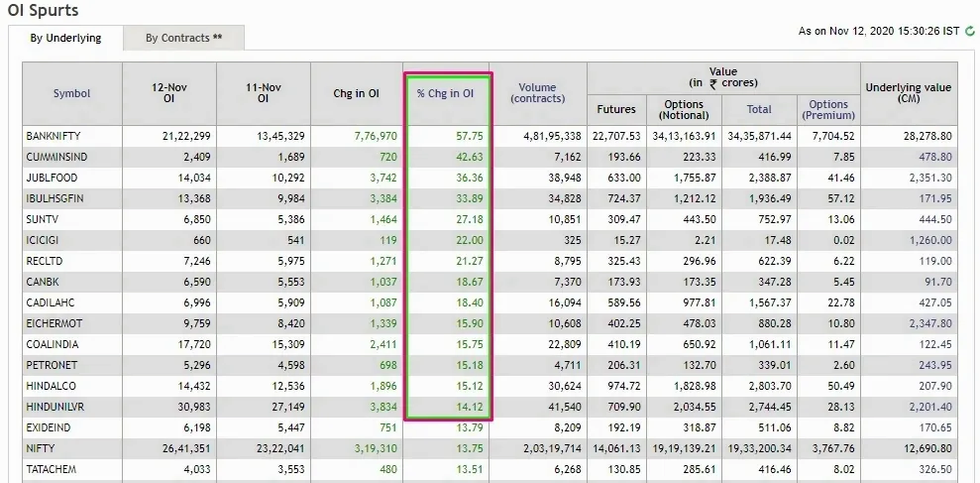Click the Chg in OI column header
980x483 pixels.
(357, 94)
